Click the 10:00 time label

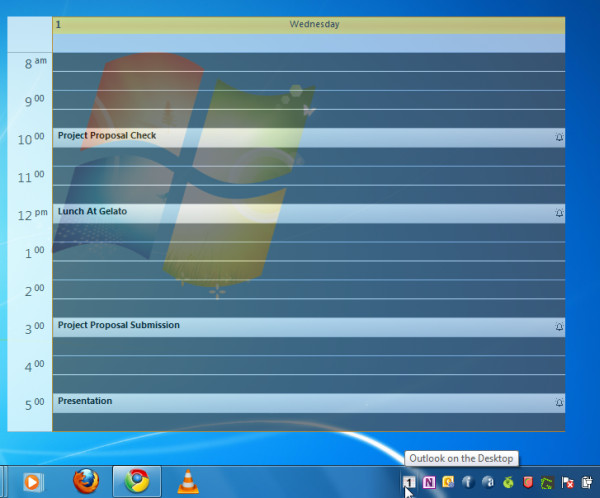click(31, 139)
